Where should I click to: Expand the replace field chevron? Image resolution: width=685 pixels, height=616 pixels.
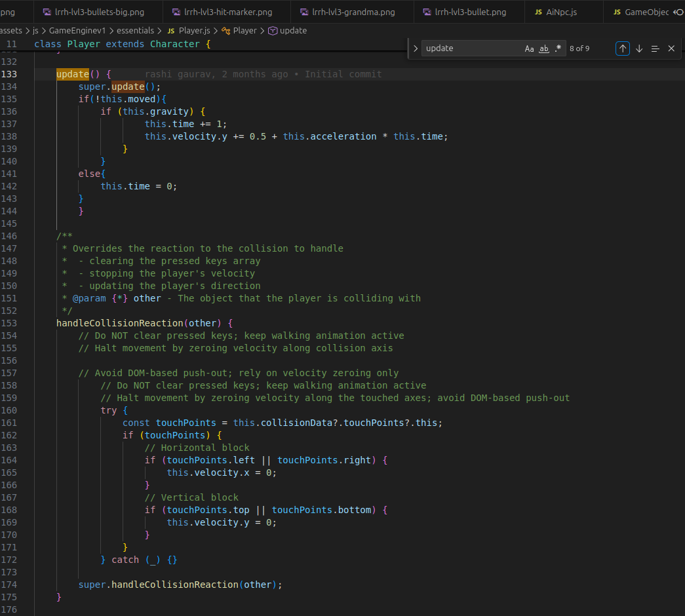tap(416, 48)
